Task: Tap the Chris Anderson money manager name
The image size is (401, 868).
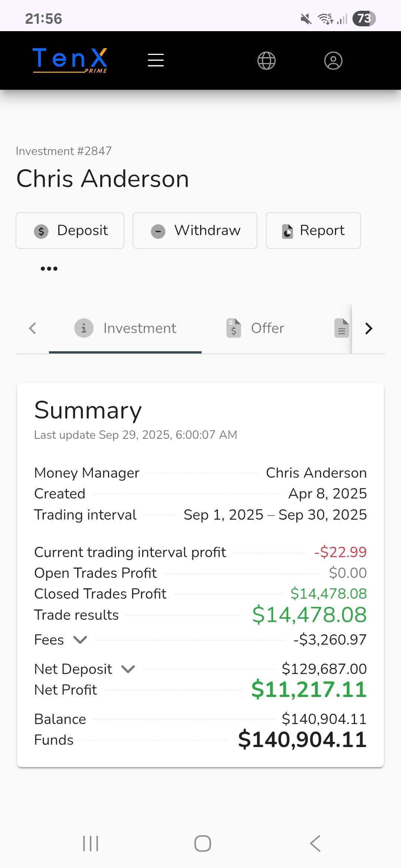Action: click(x=316, y=473)
